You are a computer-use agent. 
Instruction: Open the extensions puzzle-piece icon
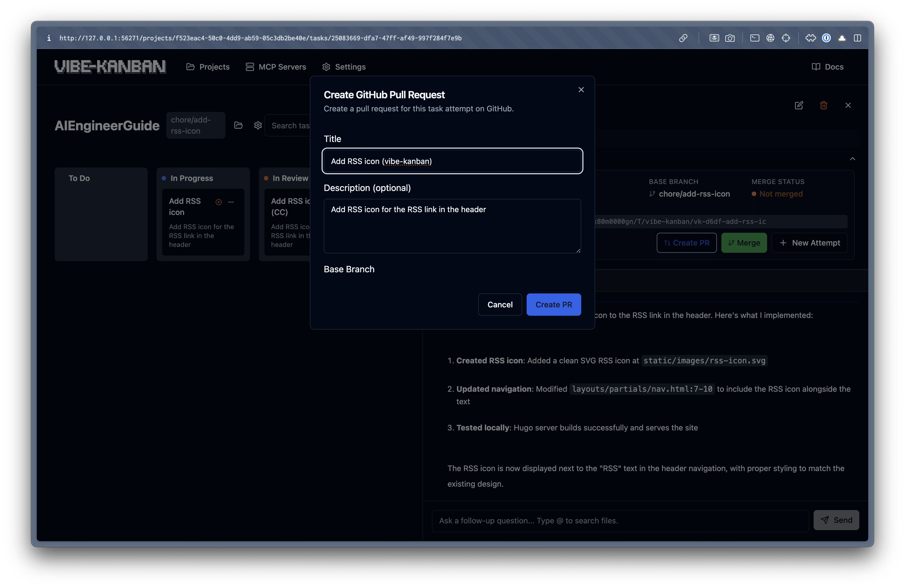[x=810, y=38]
